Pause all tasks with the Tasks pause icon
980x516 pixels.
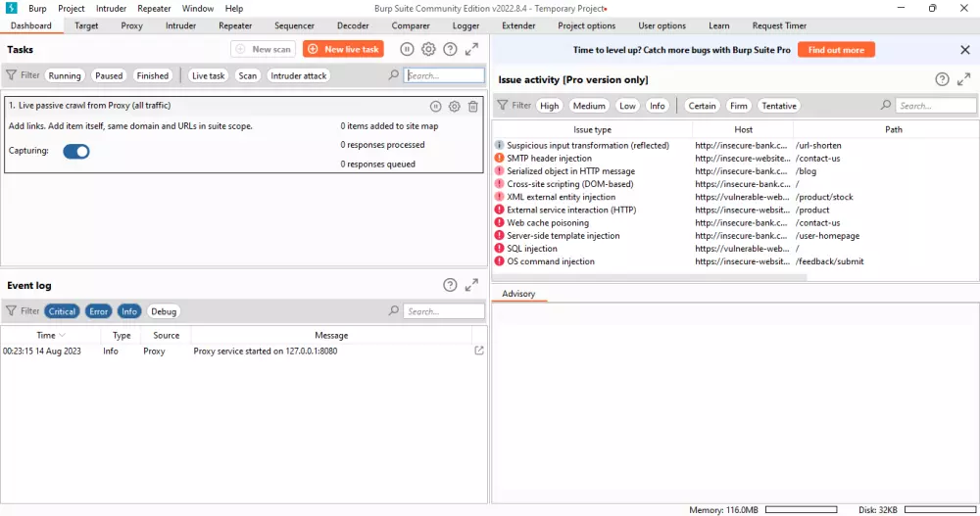click(407, 49)
